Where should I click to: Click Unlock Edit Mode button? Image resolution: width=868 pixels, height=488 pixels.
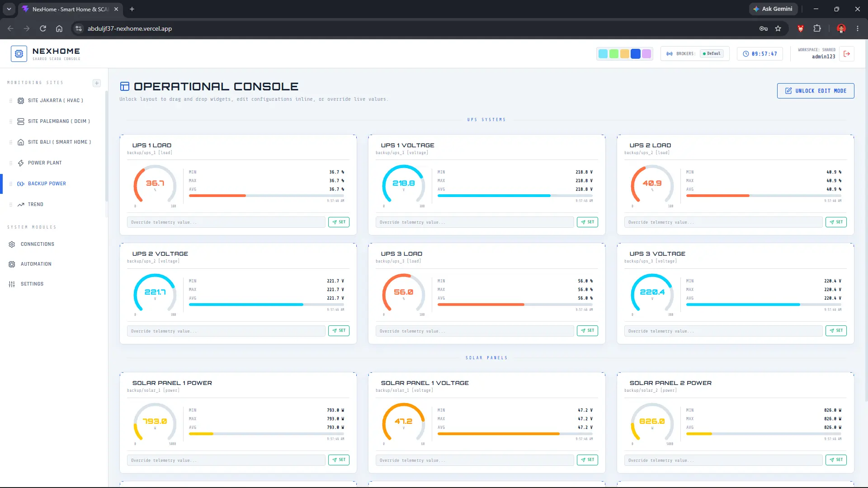[816, 91]
